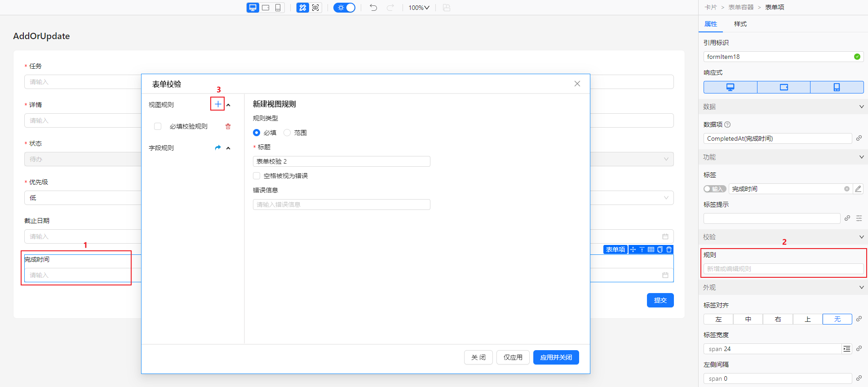This screenshot has width=868, height=387.
Task: Collapse the 视图规则 section
Action: (x=228, y=105)
